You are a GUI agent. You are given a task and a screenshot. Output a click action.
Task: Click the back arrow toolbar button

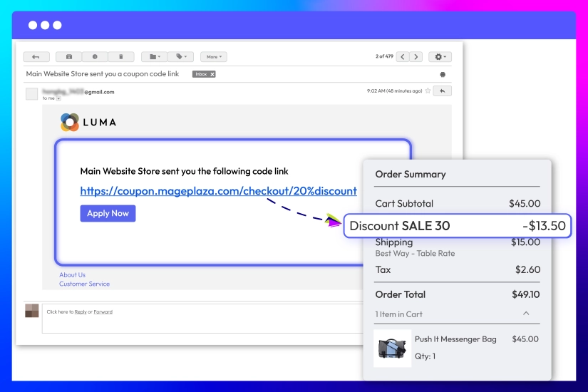coord(36,56)
